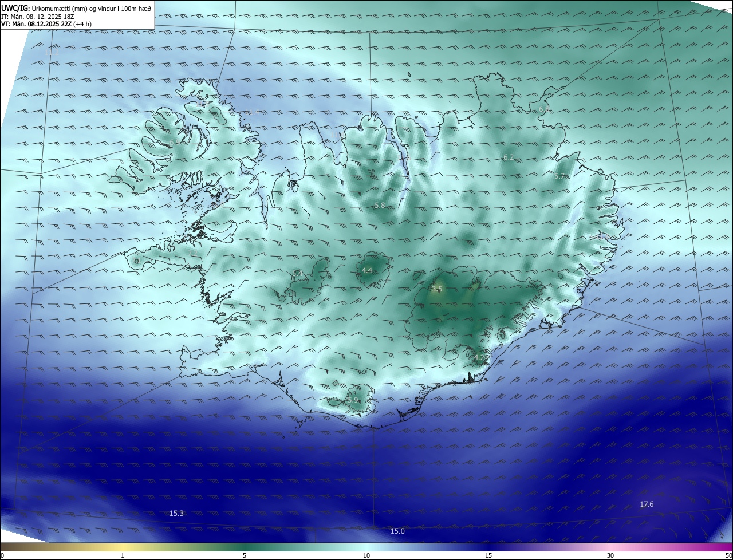Click the 15.0 value label

pos(397,531)
